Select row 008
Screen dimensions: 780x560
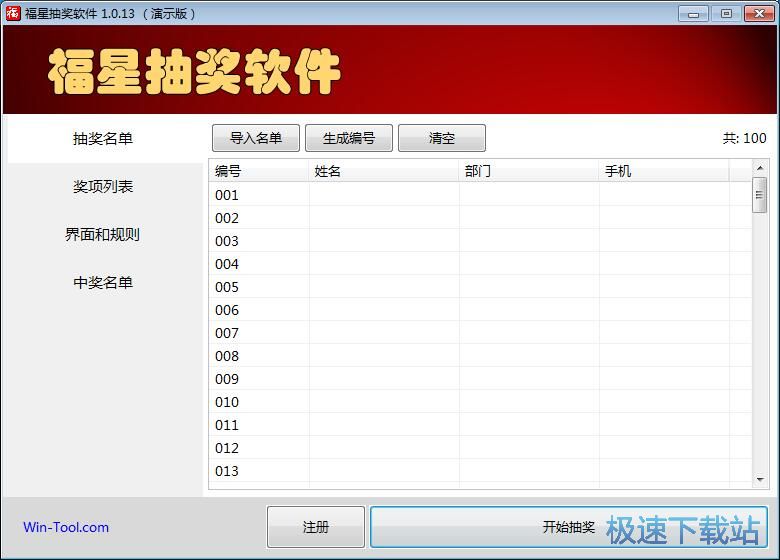point(480,356)
